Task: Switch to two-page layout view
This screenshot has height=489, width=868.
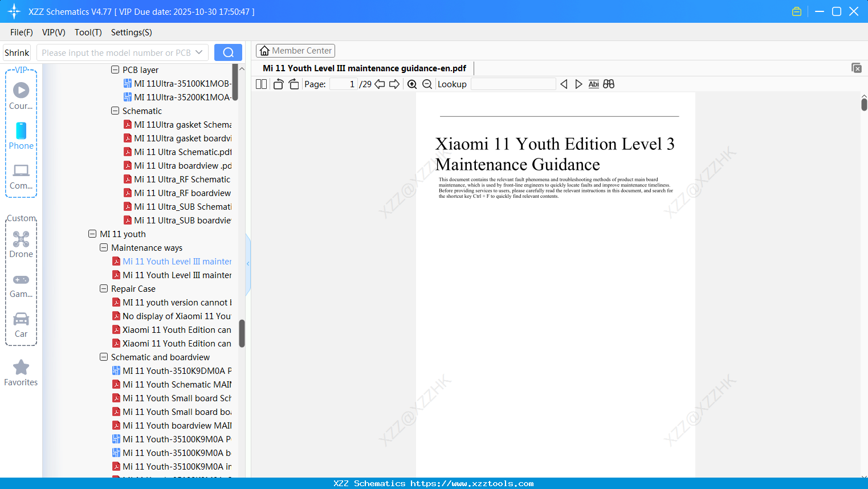Action: pos(260,84)
